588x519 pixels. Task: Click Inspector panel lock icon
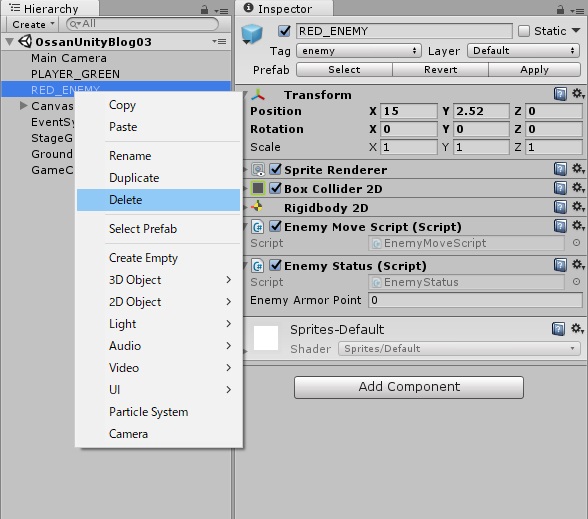(560, 9)
